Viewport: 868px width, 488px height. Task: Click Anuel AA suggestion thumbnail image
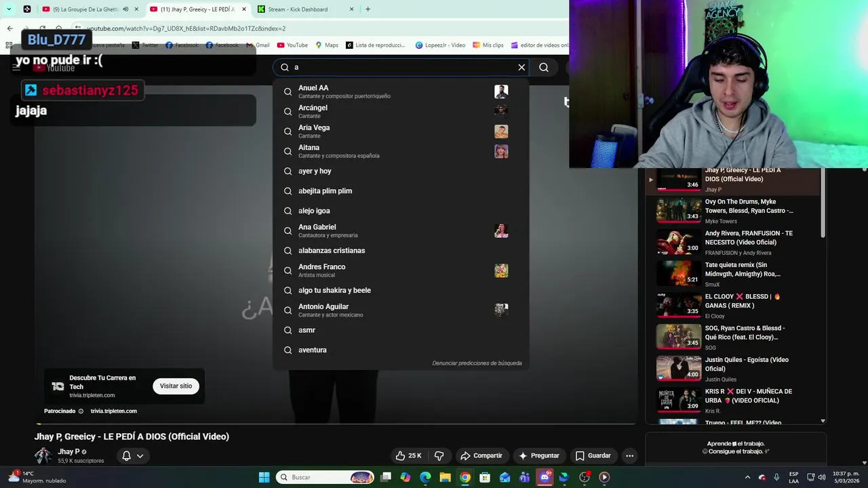click(501, 91)
